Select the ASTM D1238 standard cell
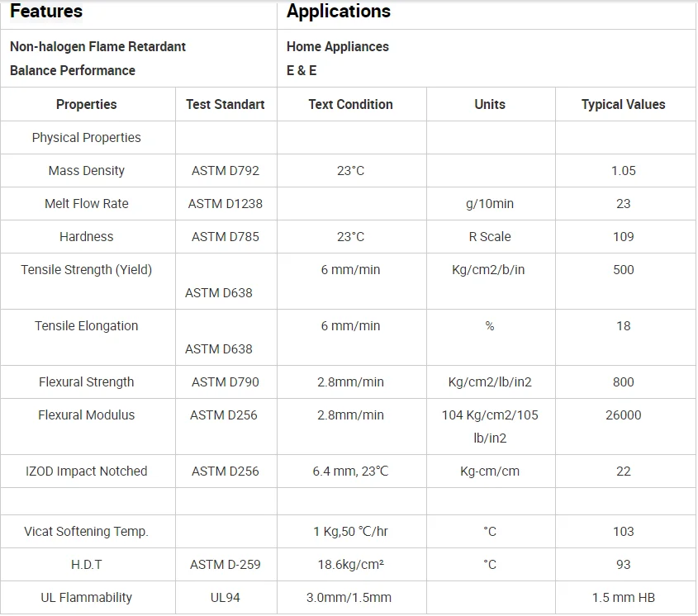 226,204
